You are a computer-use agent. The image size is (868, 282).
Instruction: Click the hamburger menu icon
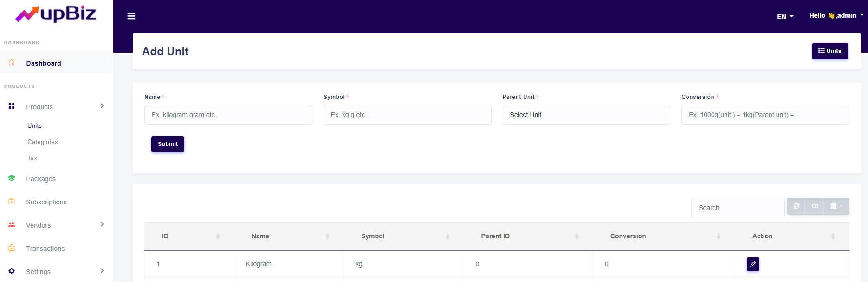[131, 16]
